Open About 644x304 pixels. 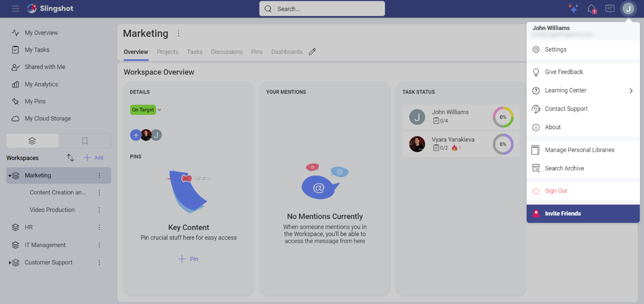(583, 127)
